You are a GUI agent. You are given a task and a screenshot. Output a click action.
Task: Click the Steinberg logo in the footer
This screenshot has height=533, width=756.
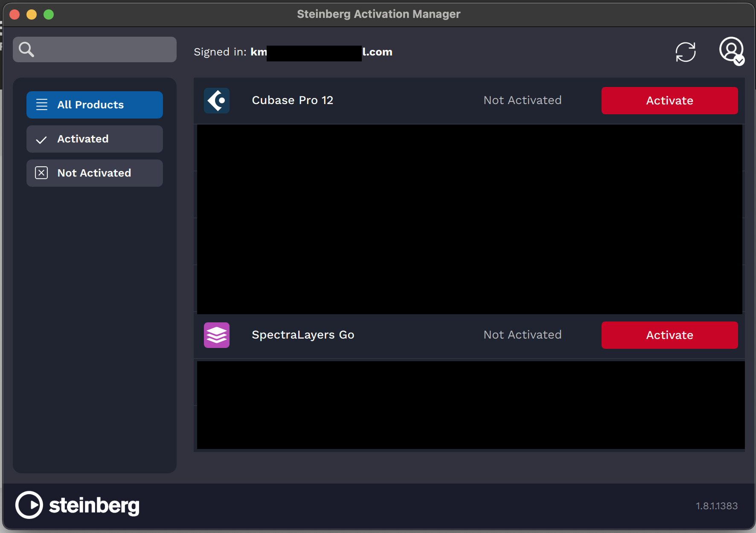[77, 505]
